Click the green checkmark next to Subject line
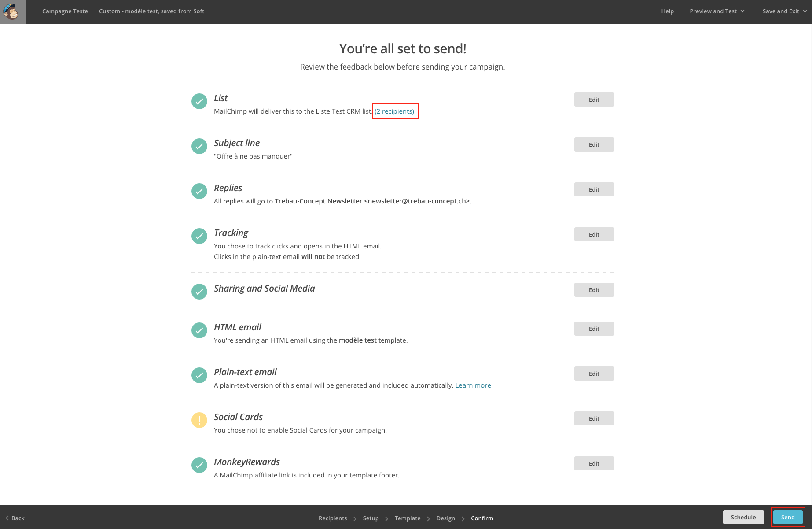 (x=199, y=146)
